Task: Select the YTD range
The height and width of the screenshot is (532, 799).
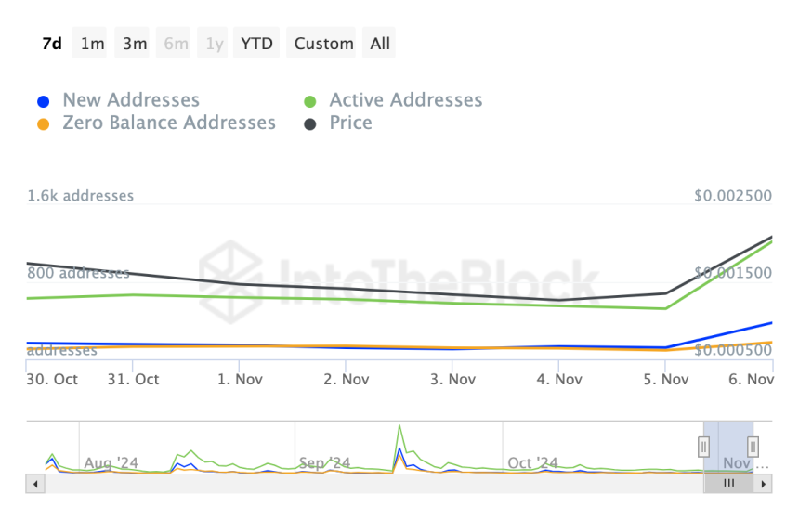Action: (x=256, y=44)
